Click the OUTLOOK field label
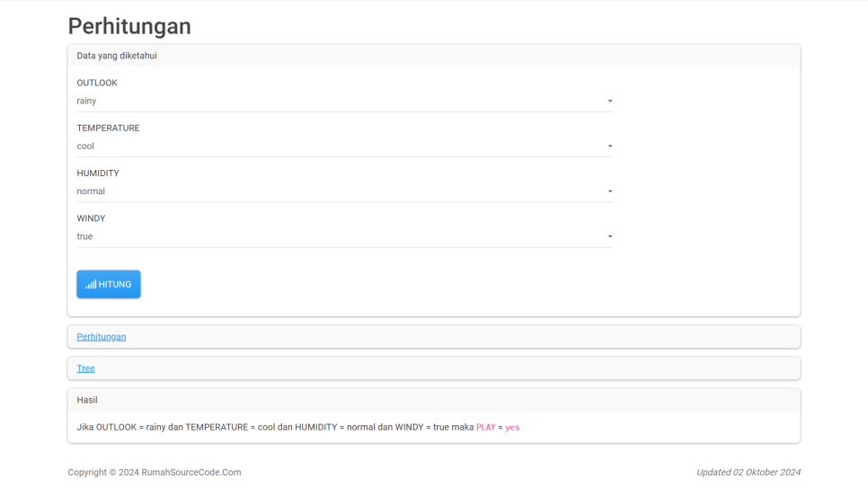 coord(97,83)
